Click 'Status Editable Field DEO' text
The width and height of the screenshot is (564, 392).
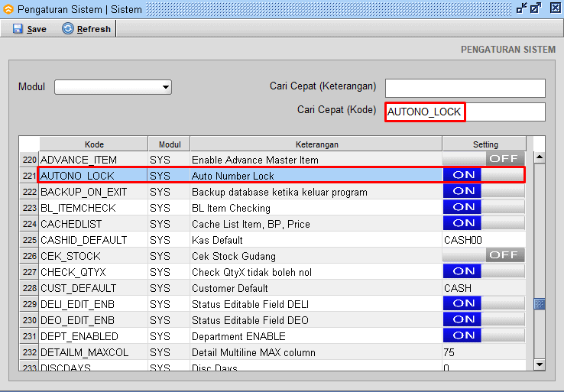coord(250,320)
